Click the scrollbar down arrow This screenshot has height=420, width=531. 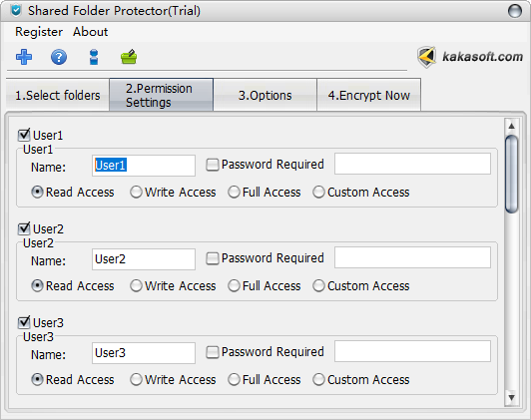pos(511,397)
